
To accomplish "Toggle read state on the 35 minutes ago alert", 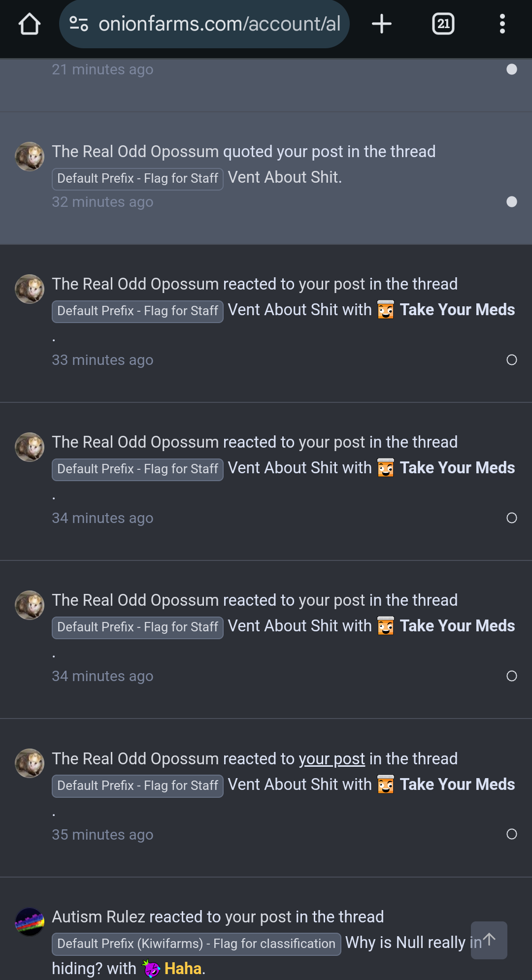I will point(512,834).
